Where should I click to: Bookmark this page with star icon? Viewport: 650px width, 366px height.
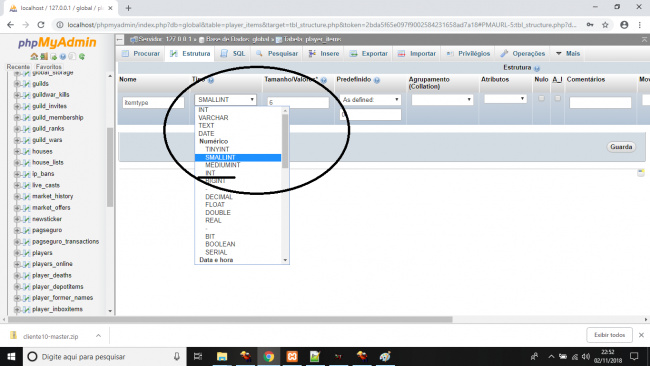coord(605,25)
